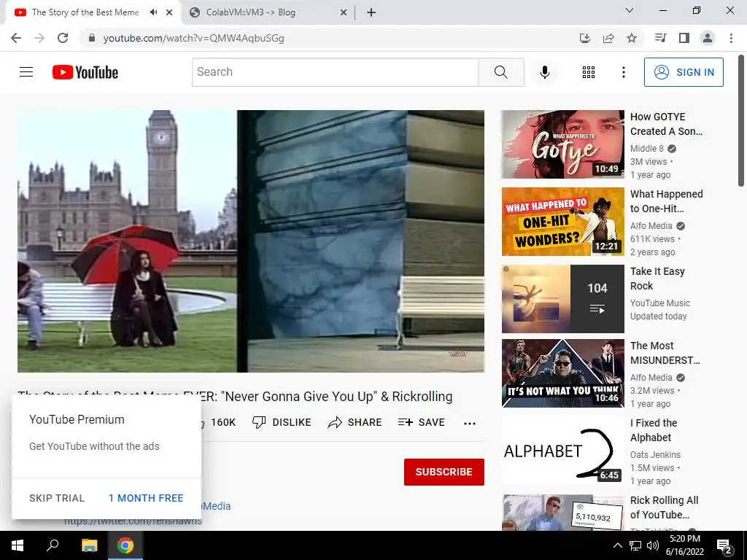Click the share page icon in address bar
747x560 pixels.
point(608,38)
